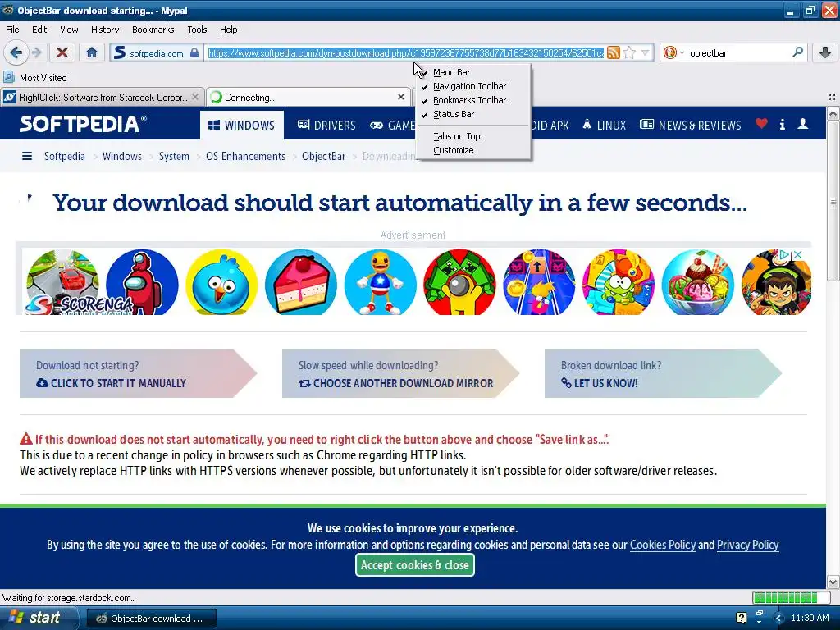This screenshot has width=840, height=630.
Task: Open the tab groups icon
Action: 832,97
